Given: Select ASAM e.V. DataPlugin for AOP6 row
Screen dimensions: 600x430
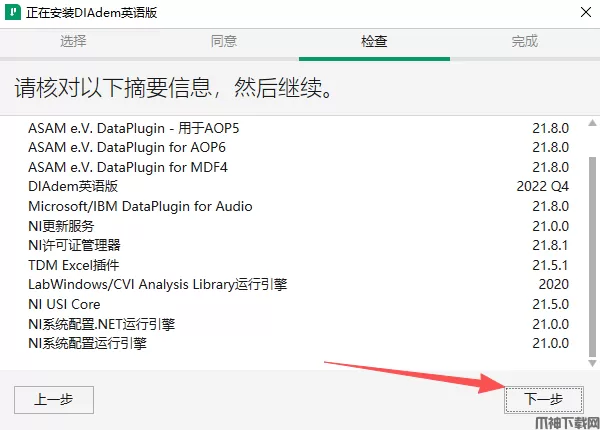Looking at the screenshot, I should click(298, 148).
